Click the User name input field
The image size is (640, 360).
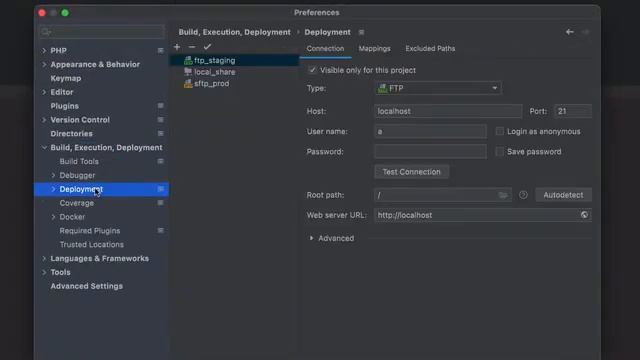pyautogui.click(x=431, y=131)
